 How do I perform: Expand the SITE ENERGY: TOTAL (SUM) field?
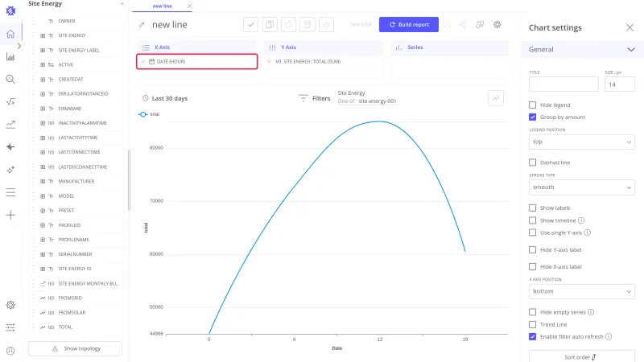tap(269, 62)
